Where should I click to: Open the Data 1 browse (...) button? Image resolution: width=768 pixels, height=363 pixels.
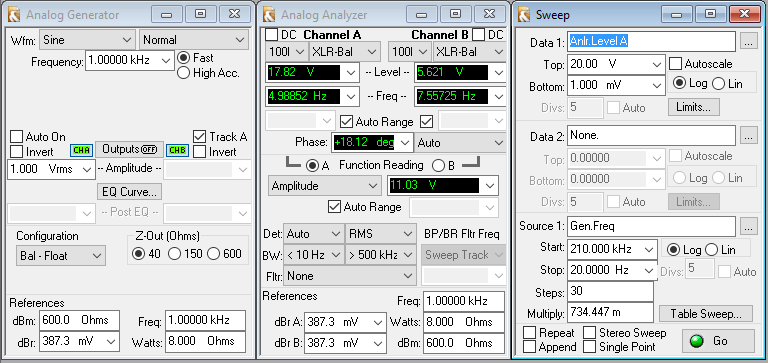[x=747, y=42]
